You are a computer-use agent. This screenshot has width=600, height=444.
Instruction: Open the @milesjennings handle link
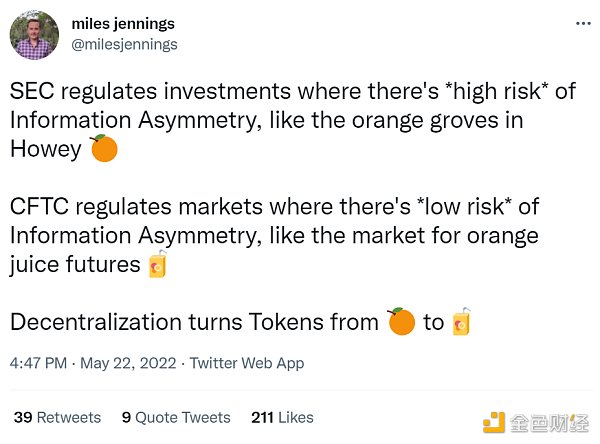click(124, 44)
